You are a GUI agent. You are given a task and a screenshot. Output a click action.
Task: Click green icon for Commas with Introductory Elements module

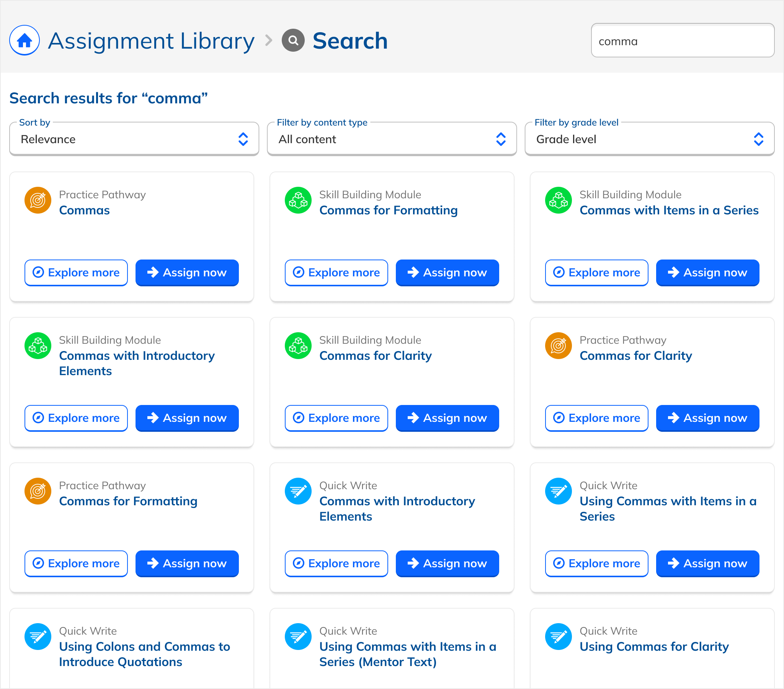click(x=38, y=345)
